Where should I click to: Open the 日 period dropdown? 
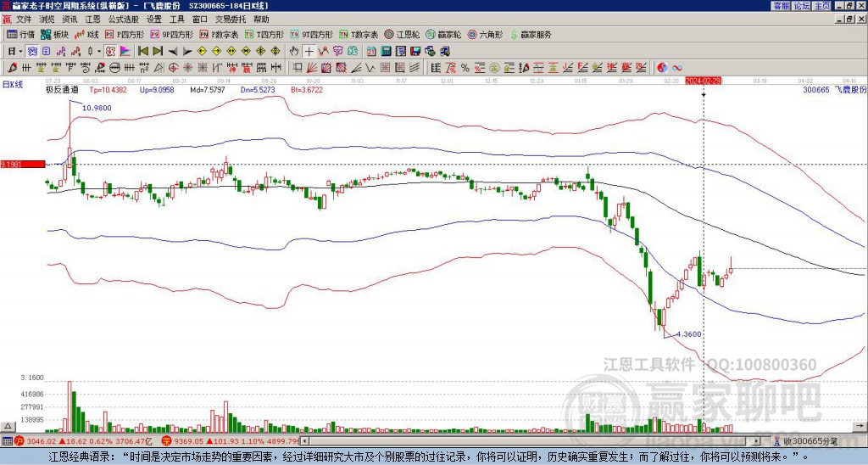[x=15, y=51]
